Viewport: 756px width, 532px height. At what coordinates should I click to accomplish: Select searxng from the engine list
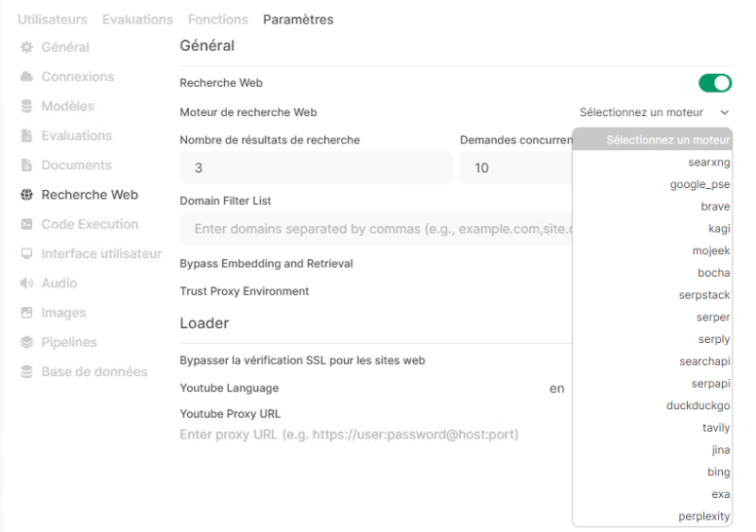click(x=709, y=163)
